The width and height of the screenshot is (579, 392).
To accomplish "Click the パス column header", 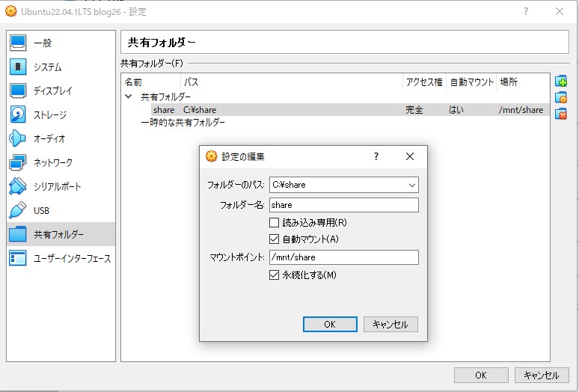I will (292, 82).
